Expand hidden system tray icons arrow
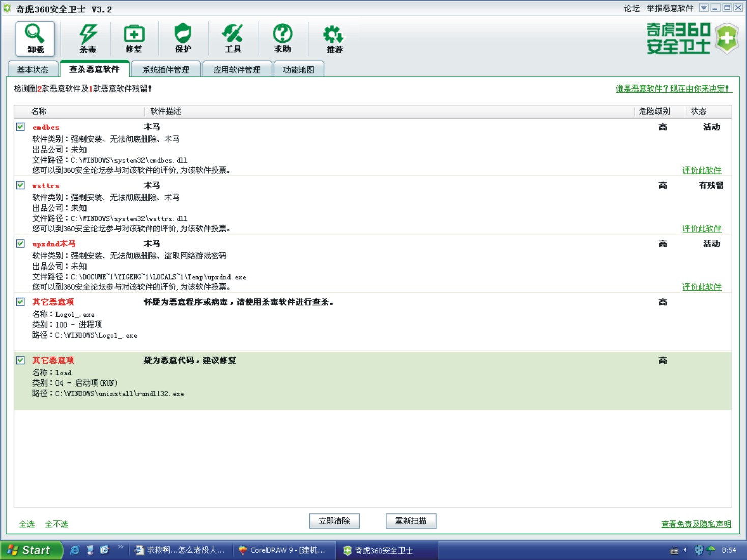Image resolution: width=747 pixels, height=560 pixels. (685, 550)
